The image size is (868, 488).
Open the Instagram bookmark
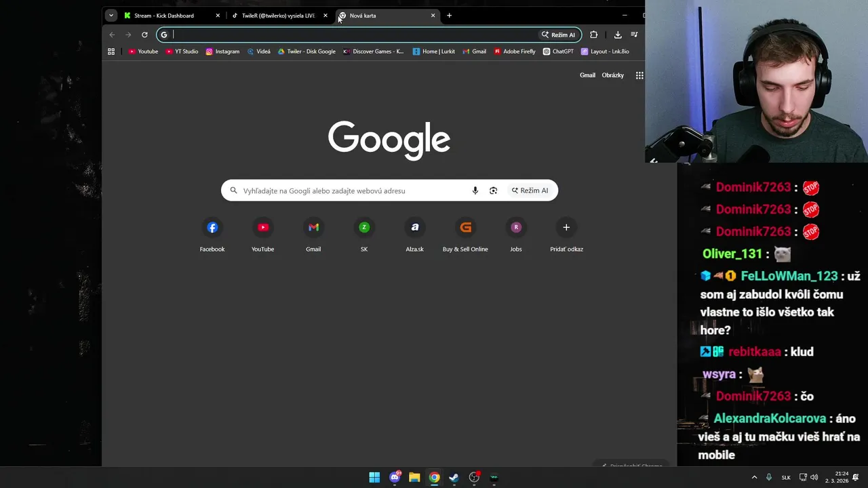pyautogui.click(x=222, y=52)
